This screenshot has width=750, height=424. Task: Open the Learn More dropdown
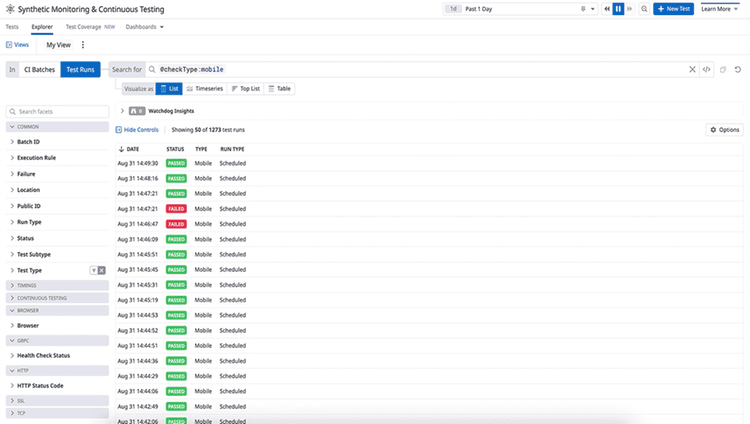720,9
